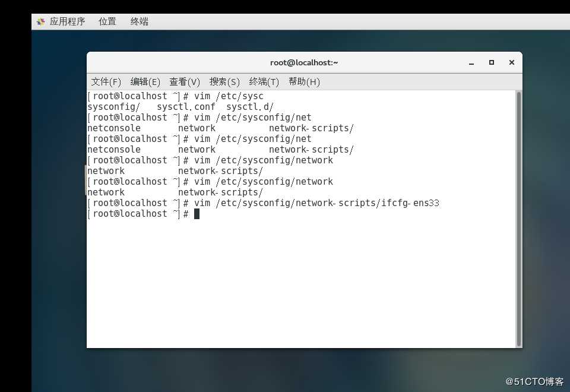
Task: Click the terminal vertical scrollbar
Action: pos(519,219)
